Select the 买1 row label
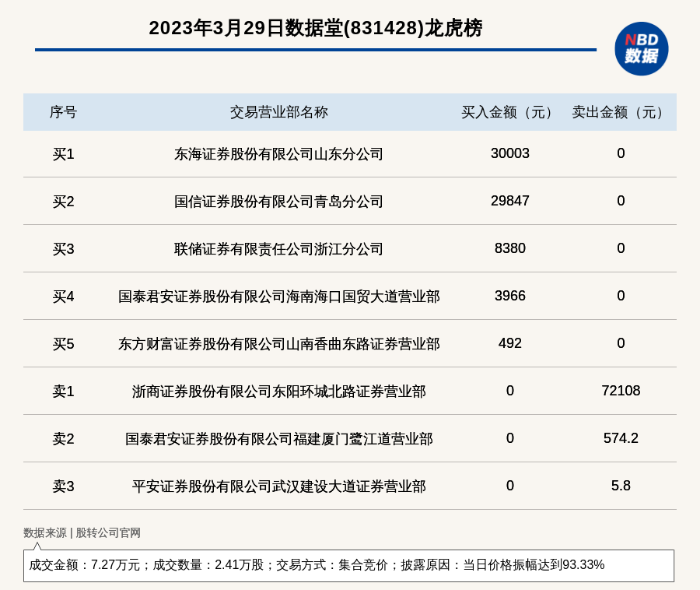 click(63, 154)
